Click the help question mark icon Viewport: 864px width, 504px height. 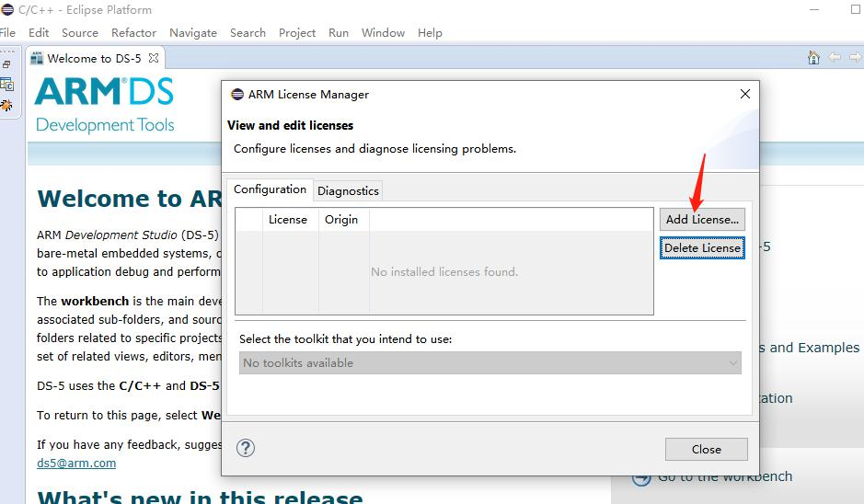[246, 448]
